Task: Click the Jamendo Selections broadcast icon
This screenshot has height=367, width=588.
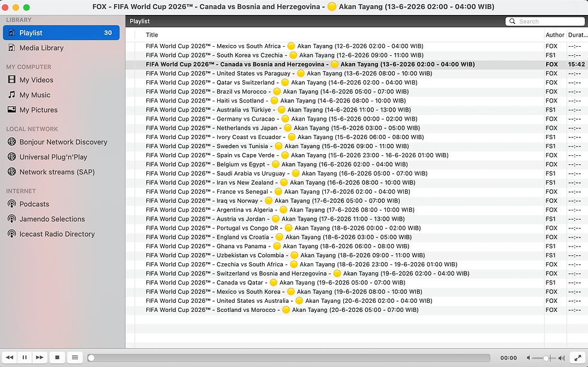Action: tap(11, 218)
